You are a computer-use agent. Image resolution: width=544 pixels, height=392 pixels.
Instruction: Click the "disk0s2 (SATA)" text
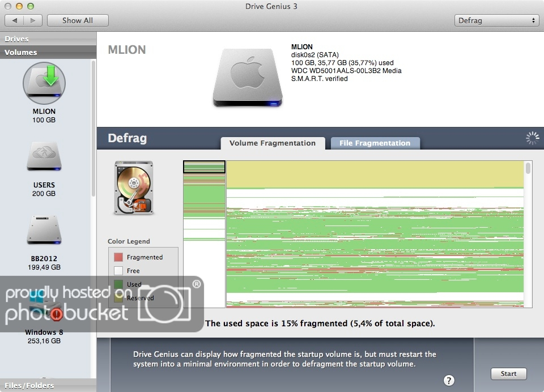(314, 55)
